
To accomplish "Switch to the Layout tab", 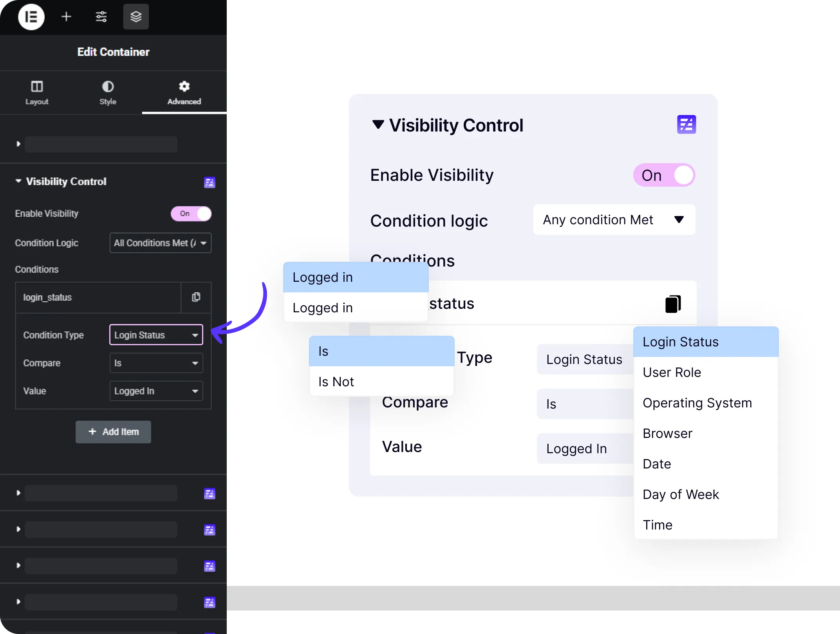I will point(37,93).
